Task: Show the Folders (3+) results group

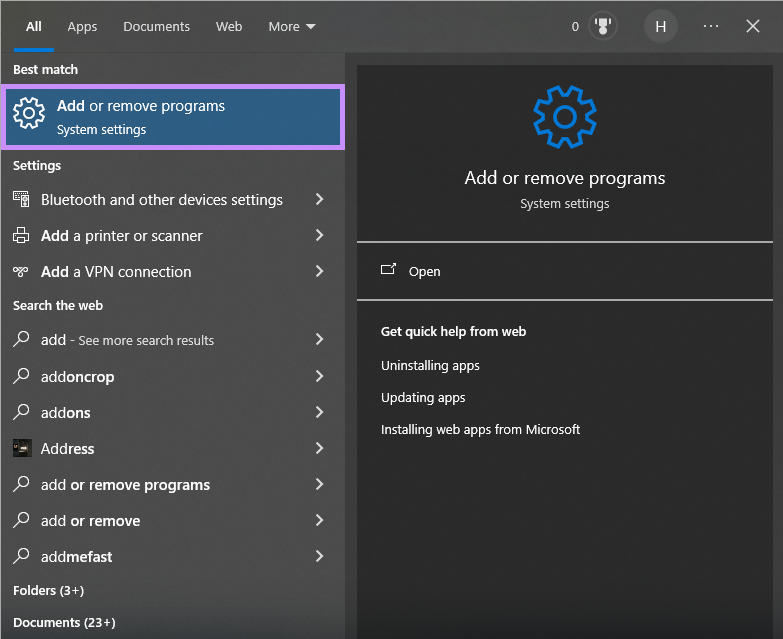Action: (x=48, y=591)
